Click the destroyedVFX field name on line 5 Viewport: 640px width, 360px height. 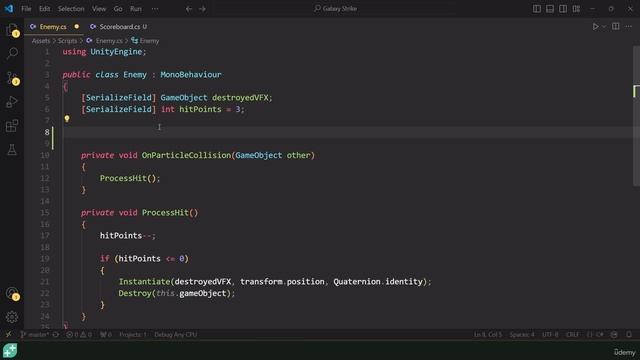coord(240,98)
